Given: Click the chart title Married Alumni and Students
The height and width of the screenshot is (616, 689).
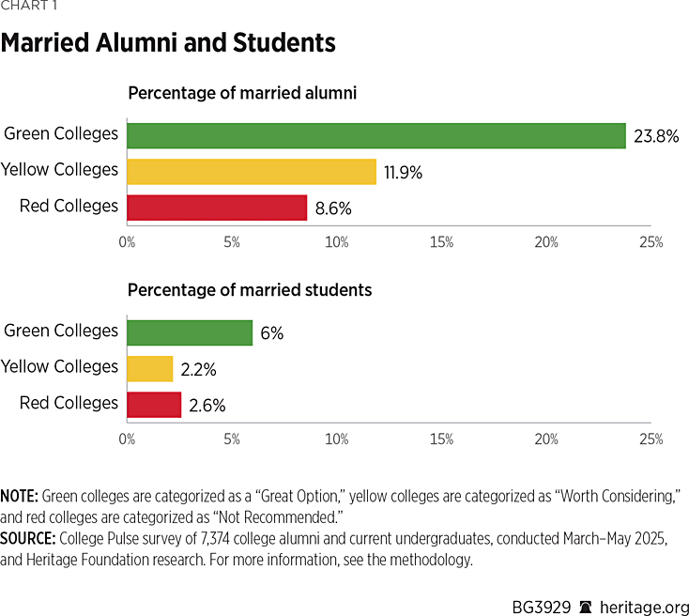Looking at the screenshot, I should coord(168,43).
